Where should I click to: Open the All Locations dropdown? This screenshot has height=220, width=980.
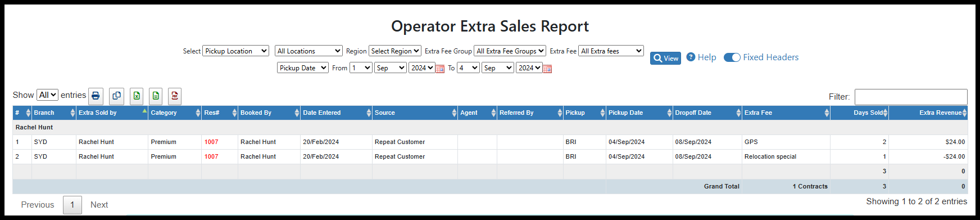pyautogui.click(x=308, y=51)
